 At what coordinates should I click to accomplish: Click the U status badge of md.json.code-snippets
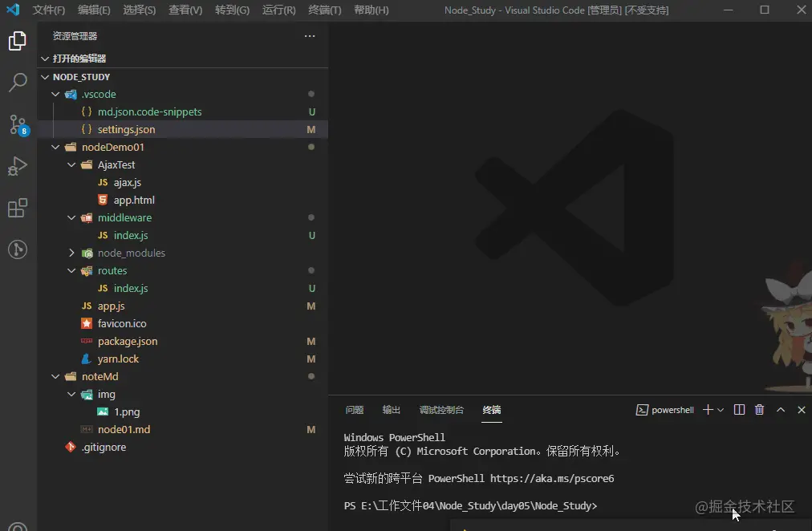pyautogui.click(x=312, y=111)
